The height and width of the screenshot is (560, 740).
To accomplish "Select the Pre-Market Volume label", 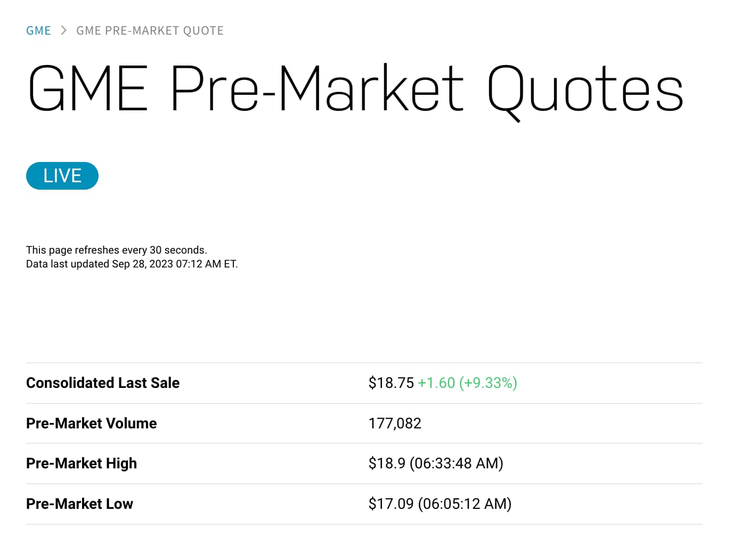I will 92,424.
